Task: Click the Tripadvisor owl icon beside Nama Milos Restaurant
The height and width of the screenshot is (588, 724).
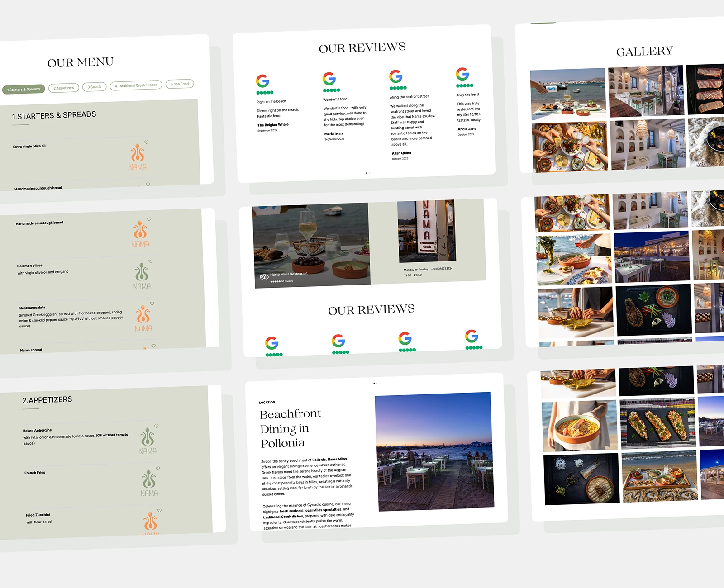Action: click(264, 277)
